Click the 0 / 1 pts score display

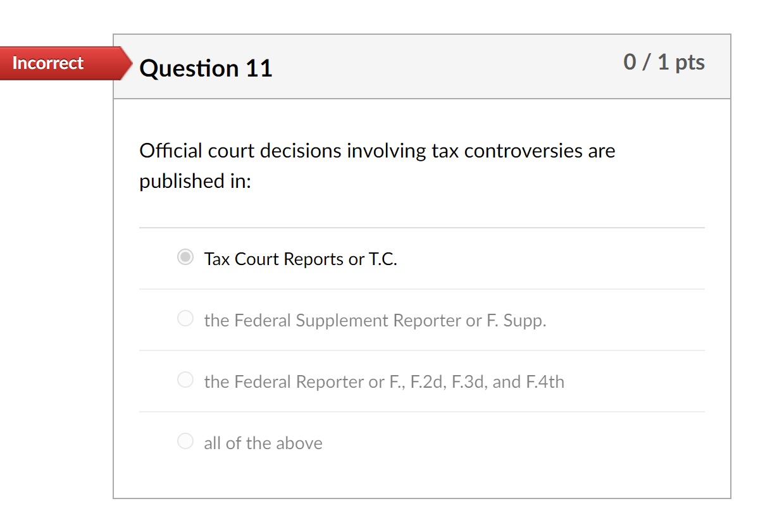pyautogui.click(x=665, y=62)
